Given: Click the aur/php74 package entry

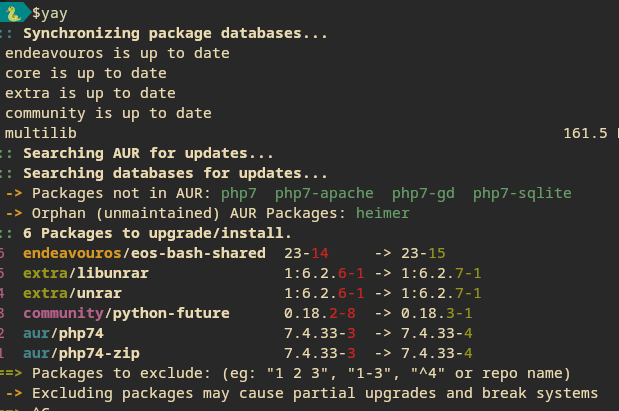Looking at the screenshot, I should (x=64, y=333).
